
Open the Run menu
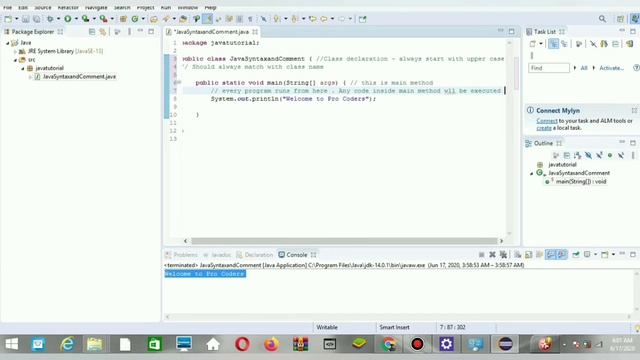(166, 7)
